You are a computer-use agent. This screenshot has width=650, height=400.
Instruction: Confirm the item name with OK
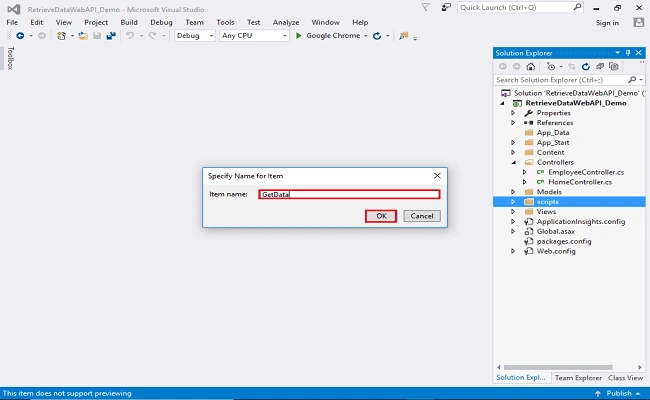point(381,216)
